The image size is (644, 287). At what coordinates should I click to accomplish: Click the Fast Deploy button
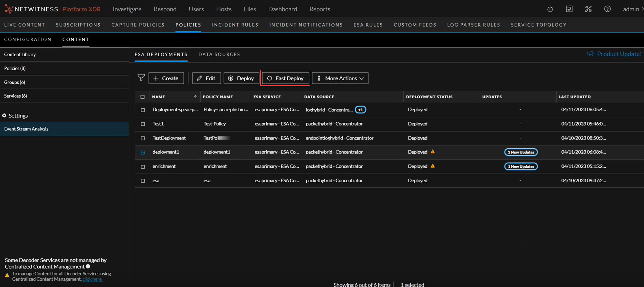pyautogui.click(x=285, y=78)
